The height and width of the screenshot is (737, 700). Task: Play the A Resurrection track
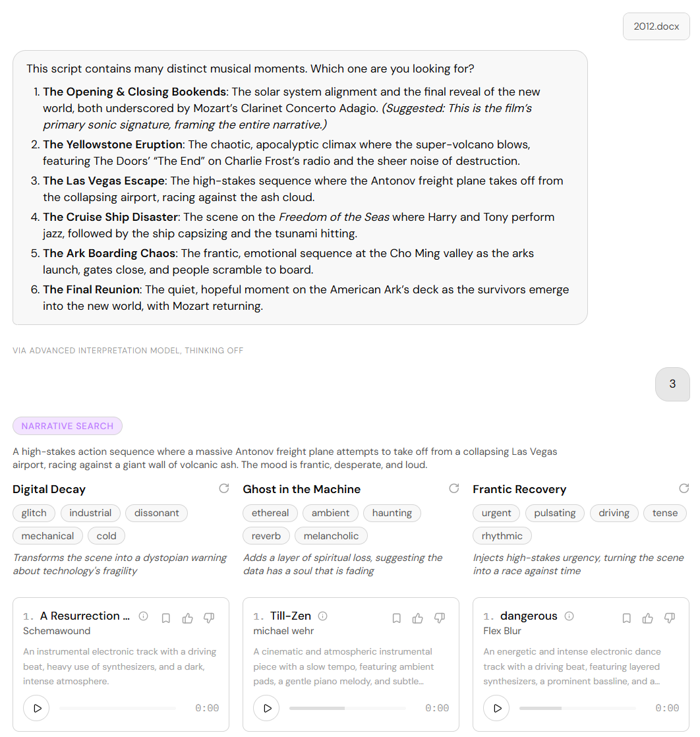(37, 708)
